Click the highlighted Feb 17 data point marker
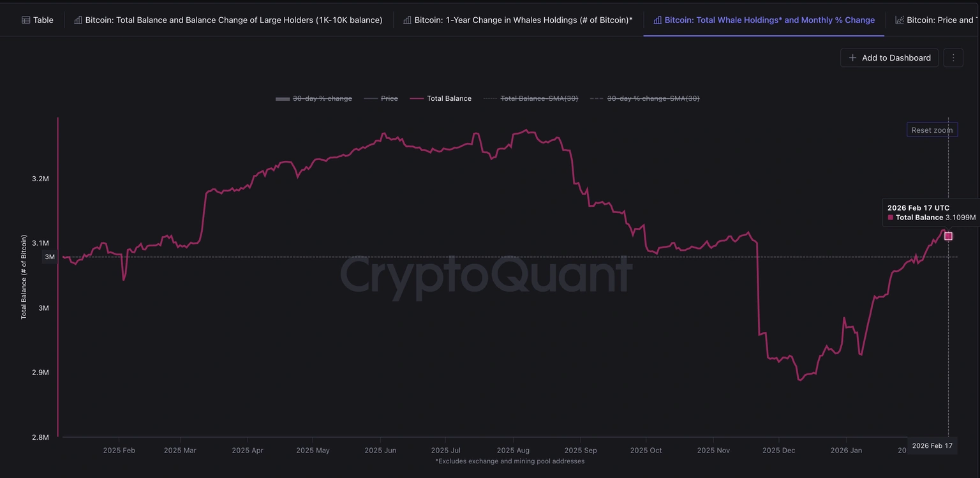The height and width of the screenshot is (478, 980). point(948,236)
